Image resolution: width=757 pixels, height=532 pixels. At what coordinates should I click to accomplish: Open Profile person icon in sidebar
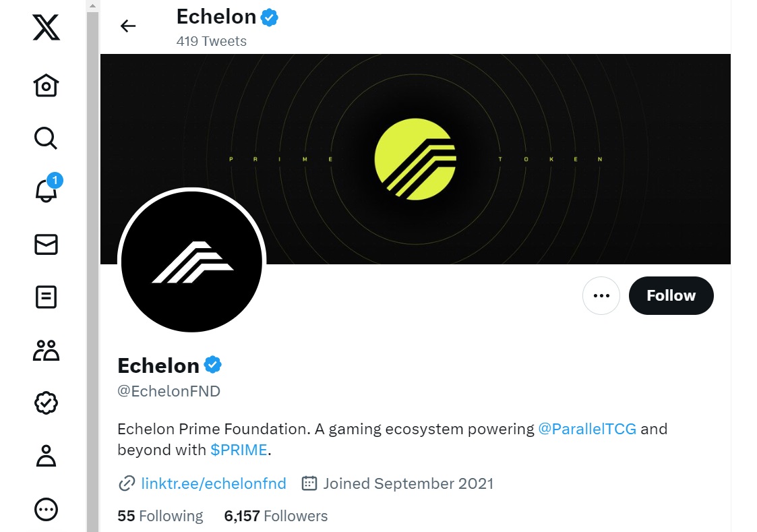47,456
